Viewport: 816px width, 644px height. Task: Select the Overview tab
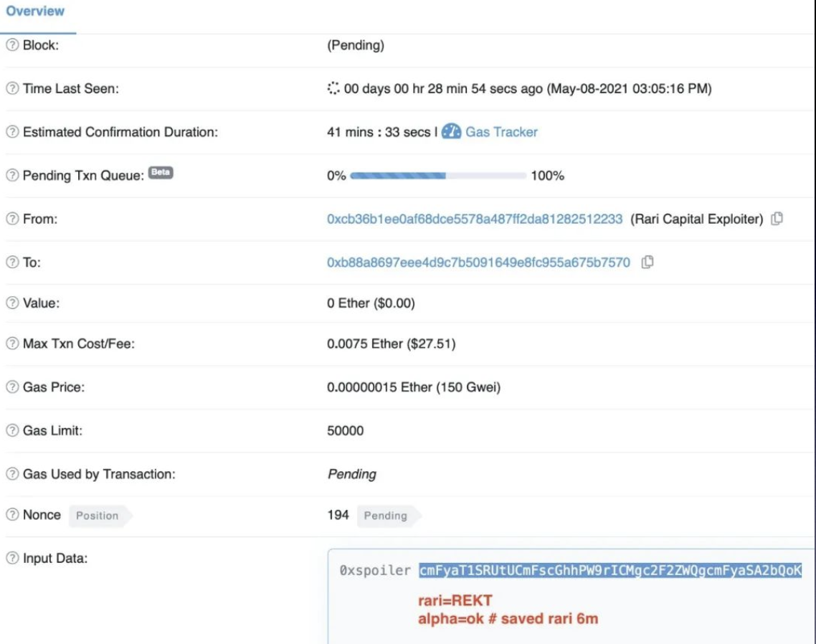35,11
